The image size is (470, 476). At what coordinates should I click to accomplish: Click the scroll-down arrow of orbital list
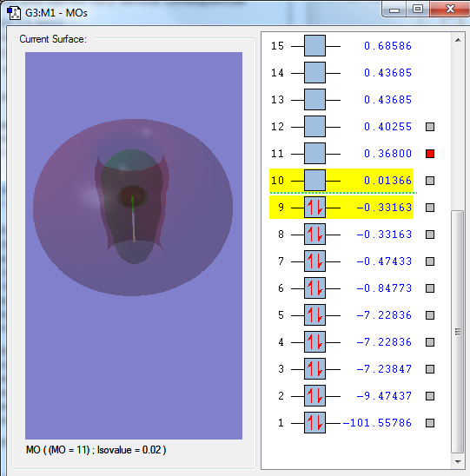point(458,462)
